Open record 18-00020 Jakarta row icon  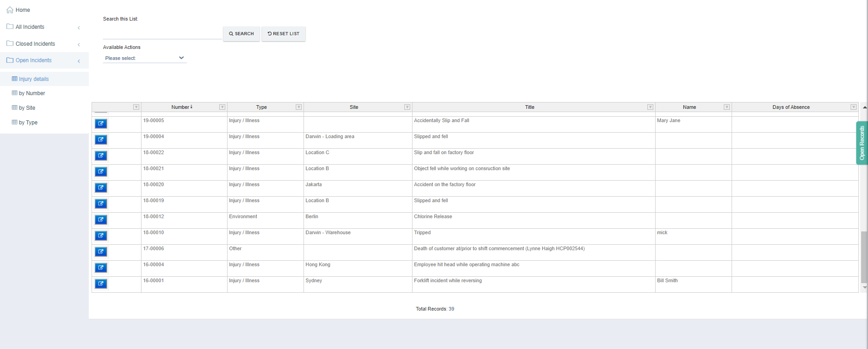pyautogui.click(x=101, y=188)
